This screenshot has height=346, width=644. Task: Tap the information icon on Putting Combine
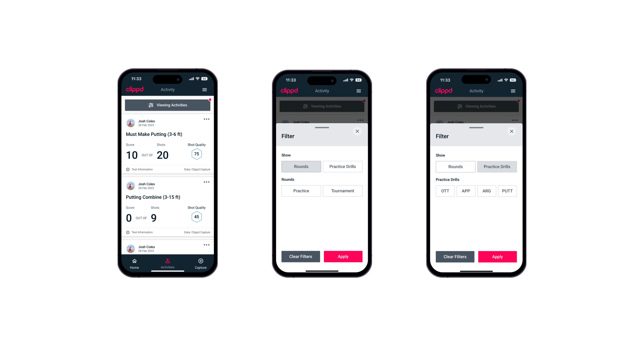point(128,232)
